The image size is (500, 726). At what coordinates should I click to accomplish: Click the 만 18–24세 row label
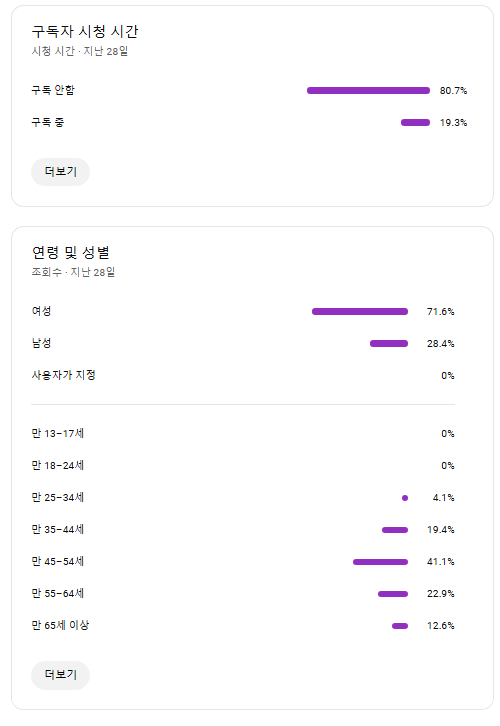click(x=57, y=465)
